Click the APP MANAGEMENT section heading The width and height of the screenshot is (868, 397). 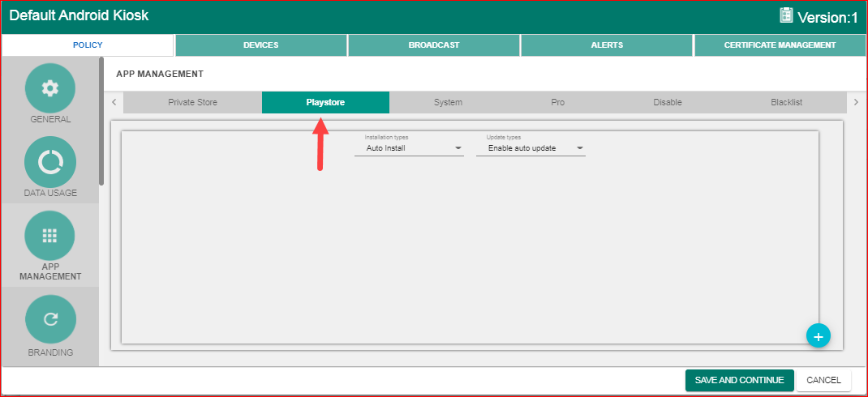(160, 74)
